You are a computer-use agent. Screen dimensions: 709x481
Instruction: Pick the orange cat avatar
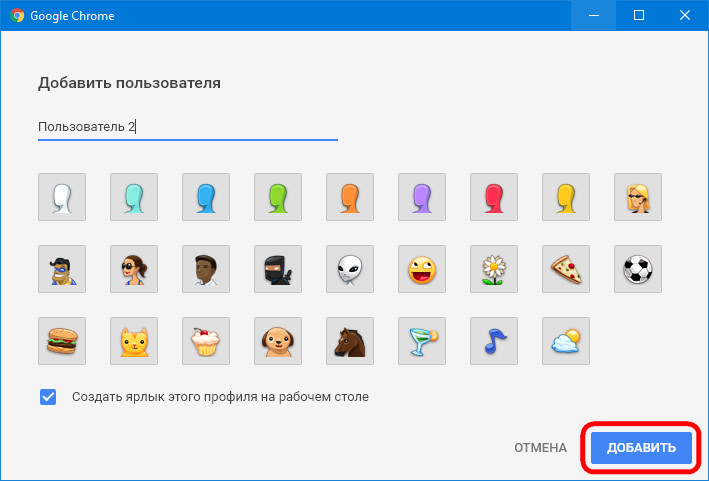point(134,341)
